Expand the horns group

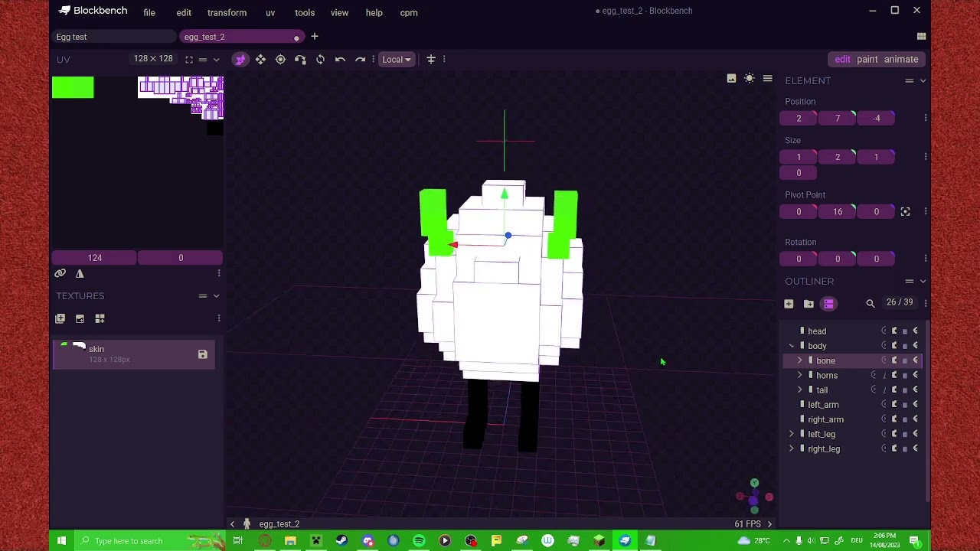800,376
